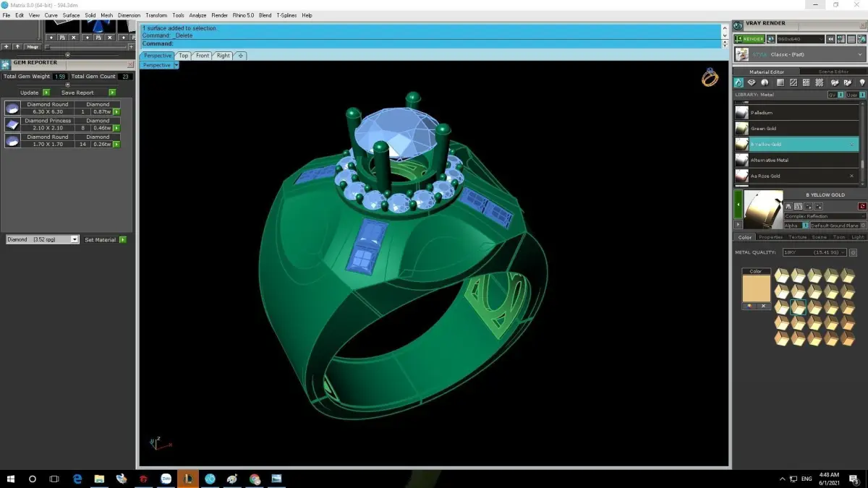The image size is (868, 488).
Task: Expand the Perspective viewport title dropdown
Action: coord(176,65)
